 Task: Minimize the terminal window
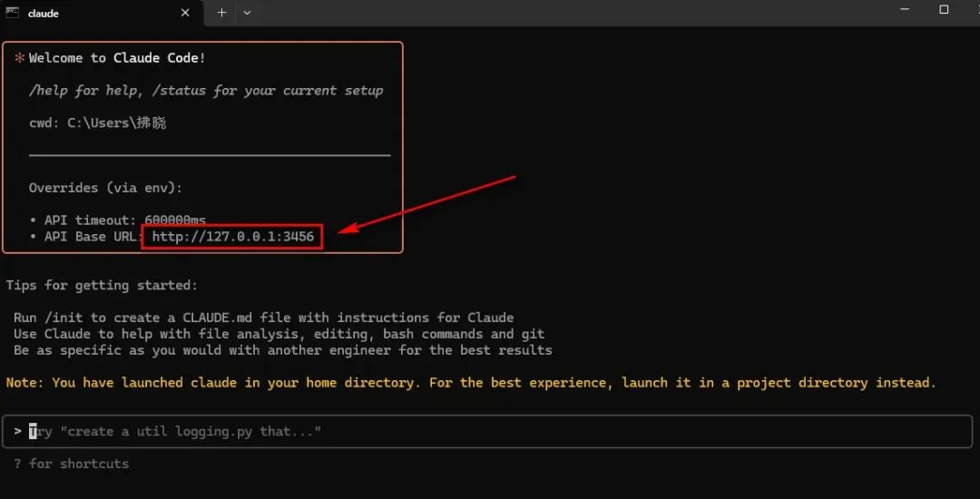tap(906, 9)
